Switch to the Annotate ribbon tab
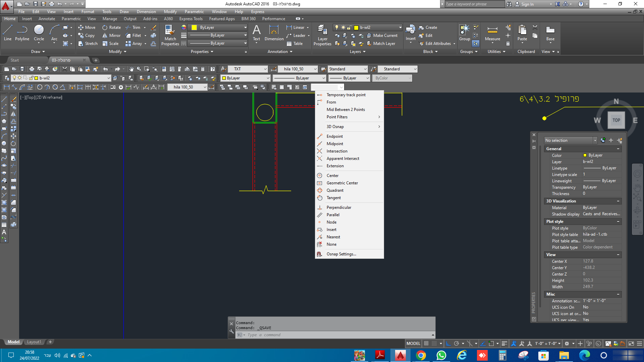 (47, 19)
